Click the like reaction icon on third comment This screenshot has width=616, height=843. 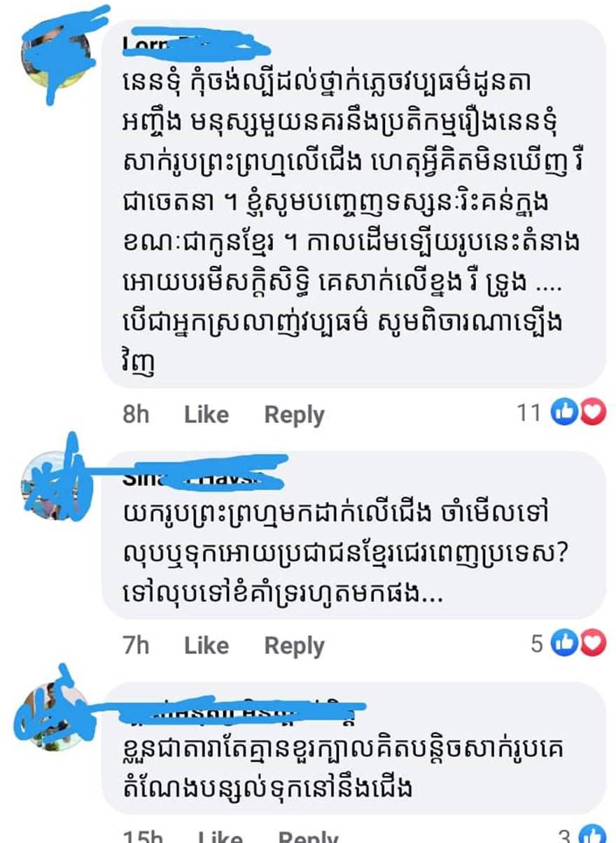click(x=594, y=836)
